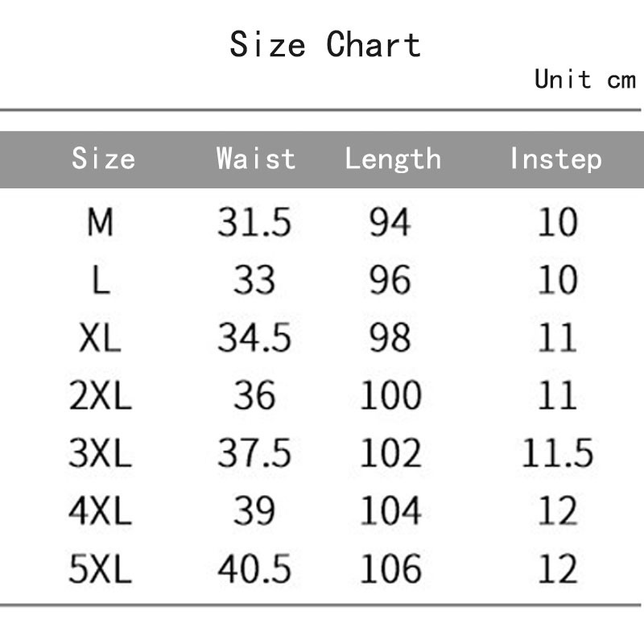Screen dimensions: 644x644
Task: Click the 2XL size label
Action: (x=100, y=396)
